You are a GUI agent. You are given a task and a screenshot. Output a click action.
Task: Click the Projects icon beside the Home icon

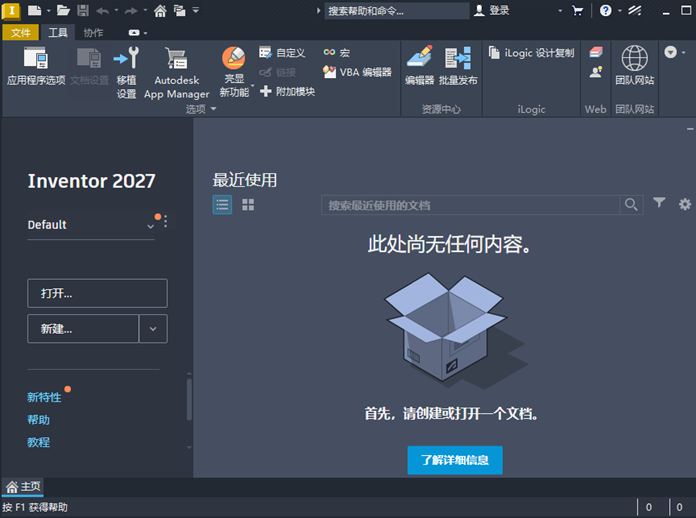pyautogui.click(x=180, y=10)
